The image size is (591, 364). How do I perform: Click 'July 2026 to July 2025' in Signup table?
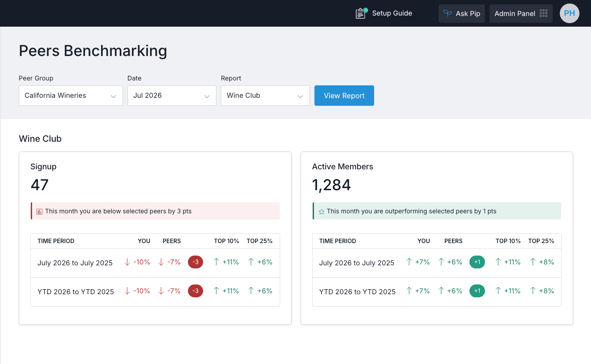tap(75, 263)
